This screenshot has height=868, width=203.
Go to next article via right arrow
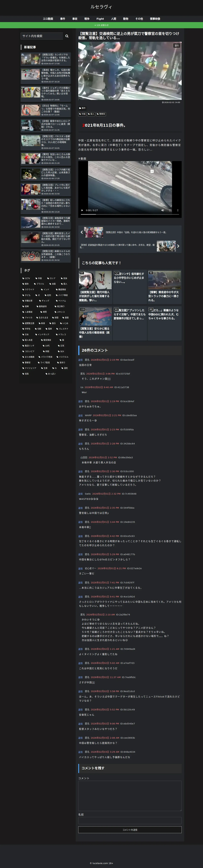click(x=178, y=246)
